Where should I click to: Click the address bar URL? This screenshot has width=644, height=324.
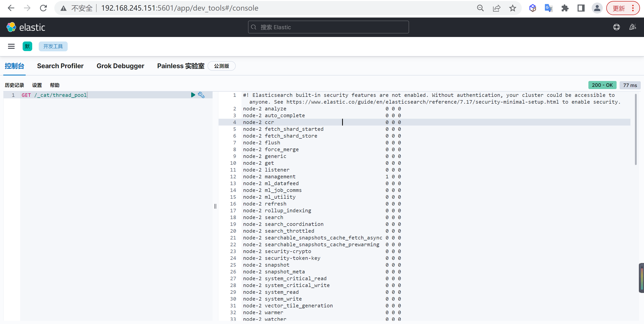pos(180,8)
